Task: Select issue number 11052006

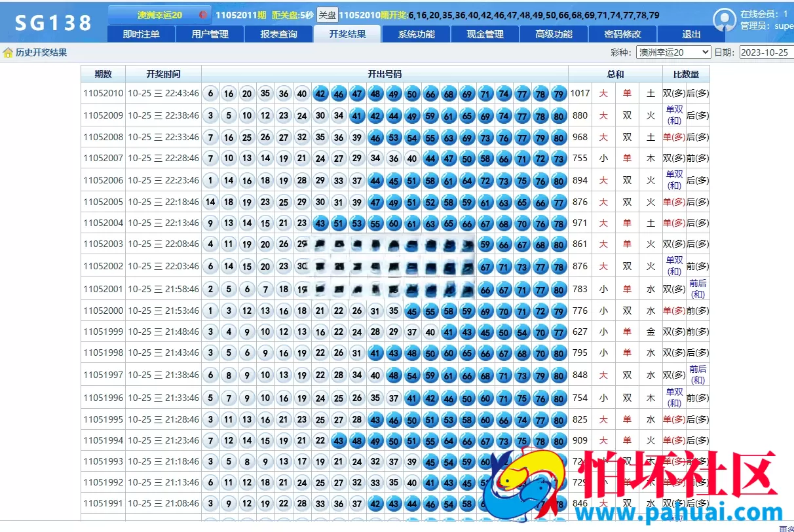Action: (x=103, y=180)
